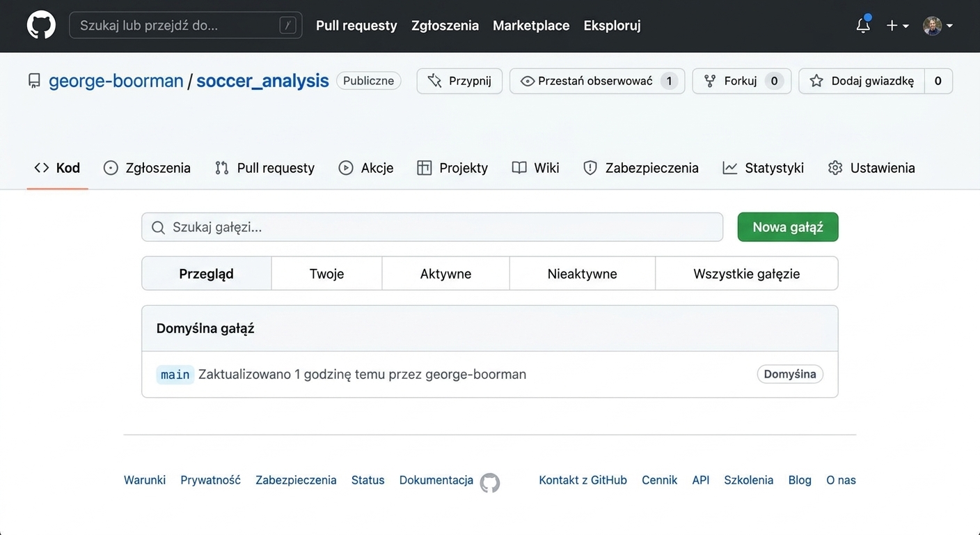Open the soccer_analysis repository link
Screen dimensions: 980x535
(262, 81)
